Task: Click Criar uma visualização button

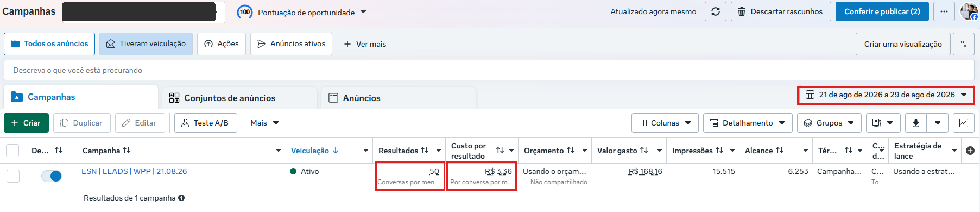Action: coord(903,44)
